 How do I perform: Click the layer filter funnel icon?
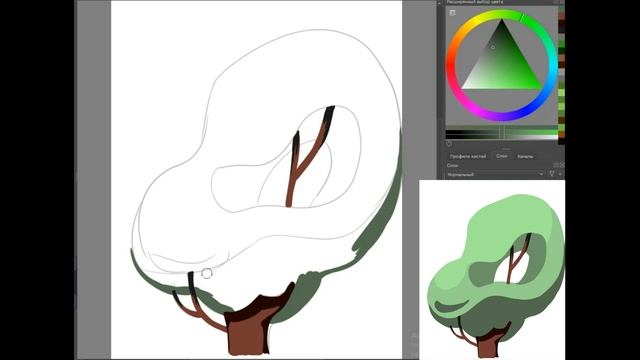coord(552,174)
